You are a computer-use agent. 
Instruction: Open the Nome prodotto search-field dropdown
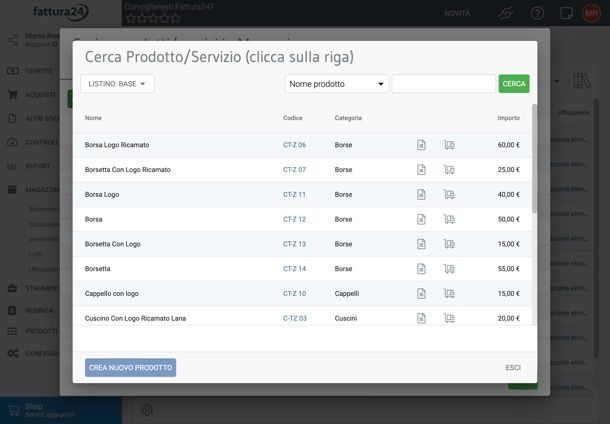click(x=337, y=84)
